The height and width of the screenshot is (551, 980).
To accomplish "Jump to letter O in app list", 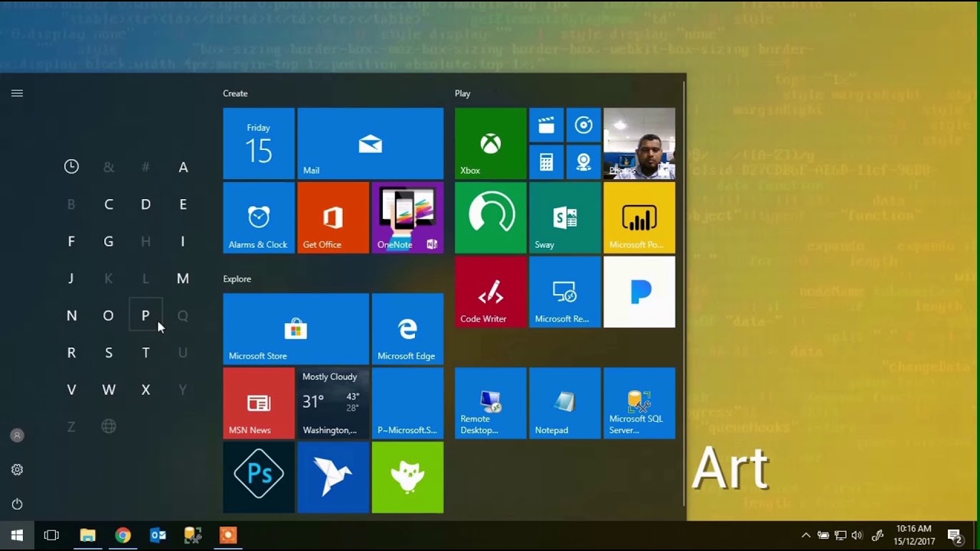I will click(x=109, y=315).
